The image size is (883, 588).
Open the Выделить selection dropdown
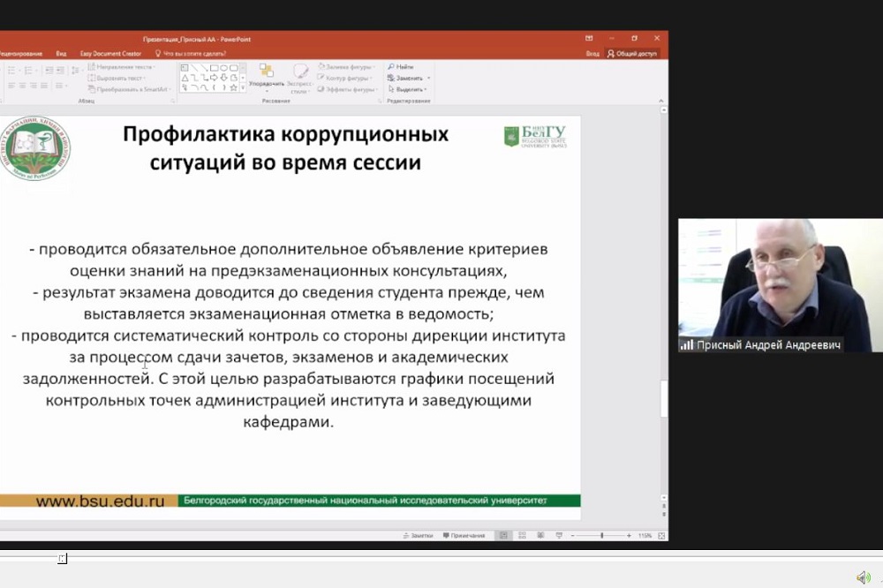click(411, 89)
